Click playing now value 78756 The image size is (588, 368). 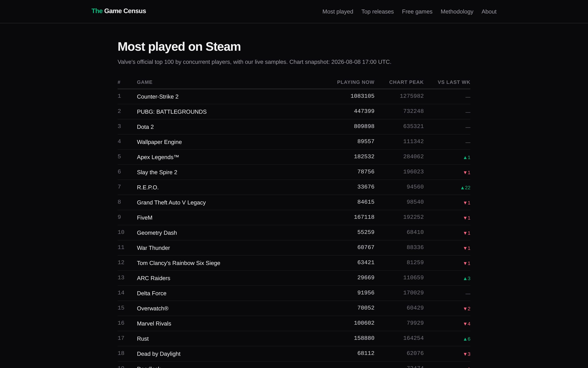click(366, 172)
